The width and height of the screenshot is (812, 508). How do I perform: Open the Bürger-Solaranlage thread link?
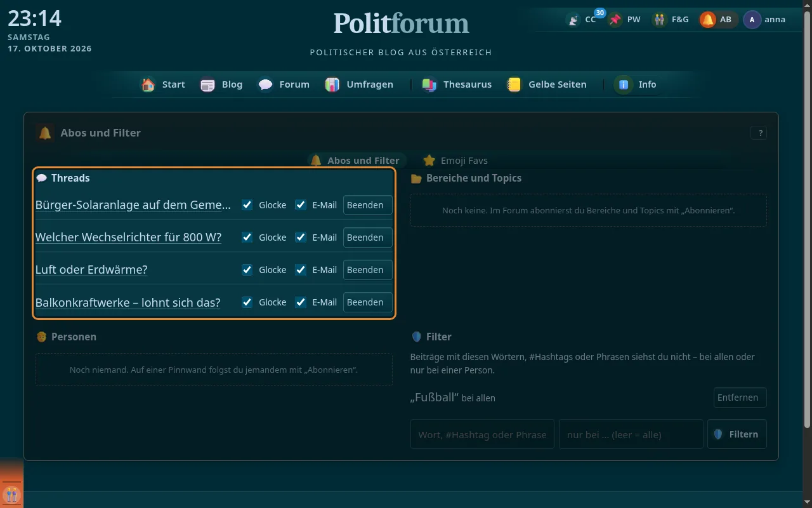click(133, 205)
